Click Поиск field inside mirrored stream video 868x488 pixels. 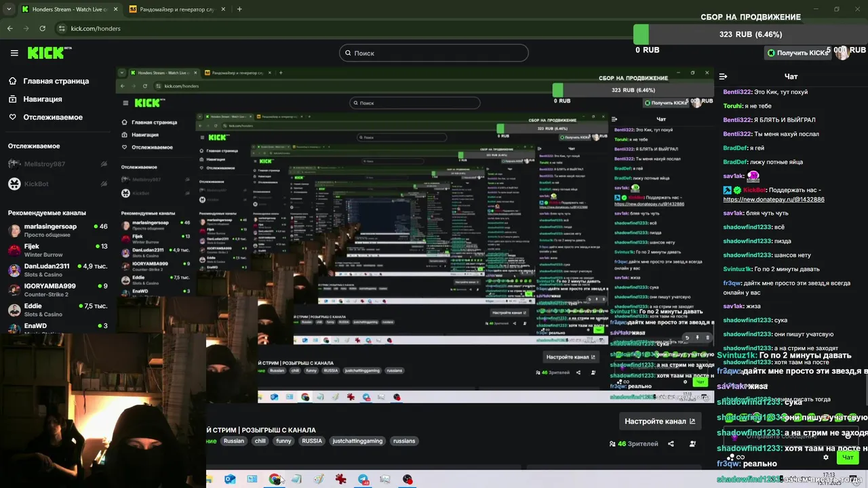[x=415, y=103]
